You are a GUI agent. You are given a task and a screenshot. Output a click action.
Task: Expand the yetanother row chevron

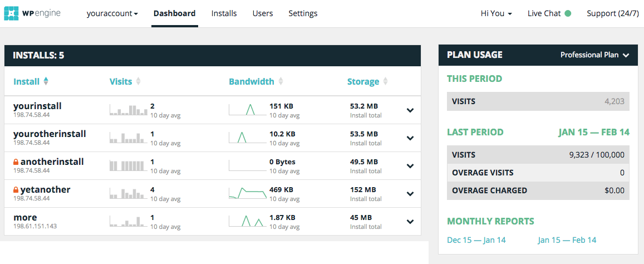coord(410,194)
